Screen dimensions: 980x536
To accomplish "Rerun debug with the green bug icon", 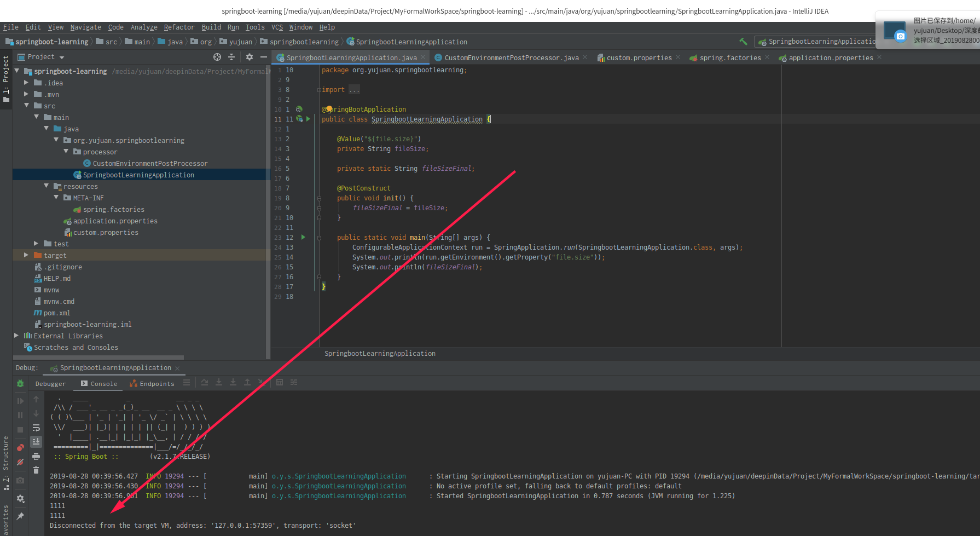I will (x=20, y=384).
